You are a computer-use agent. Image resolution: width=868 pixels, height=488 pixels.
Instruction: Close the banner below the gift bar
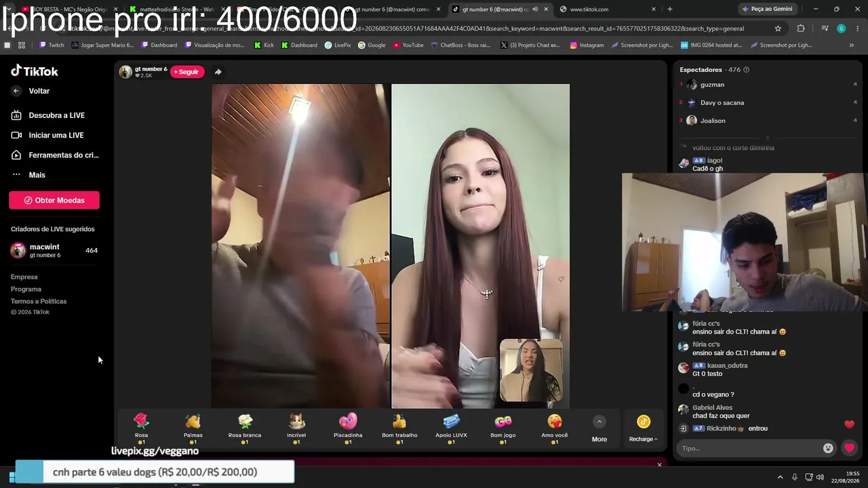[x=659, y=465]
